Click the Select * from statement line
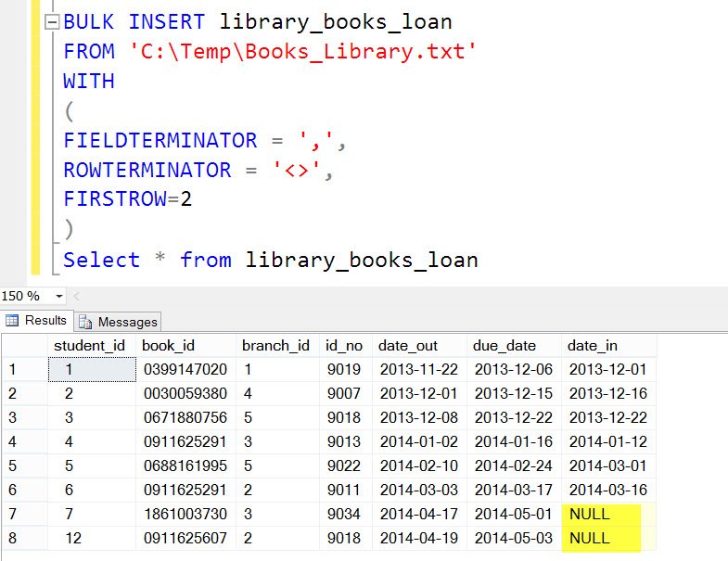The width and height of the screenshot is (728, 561). (270, 260)
